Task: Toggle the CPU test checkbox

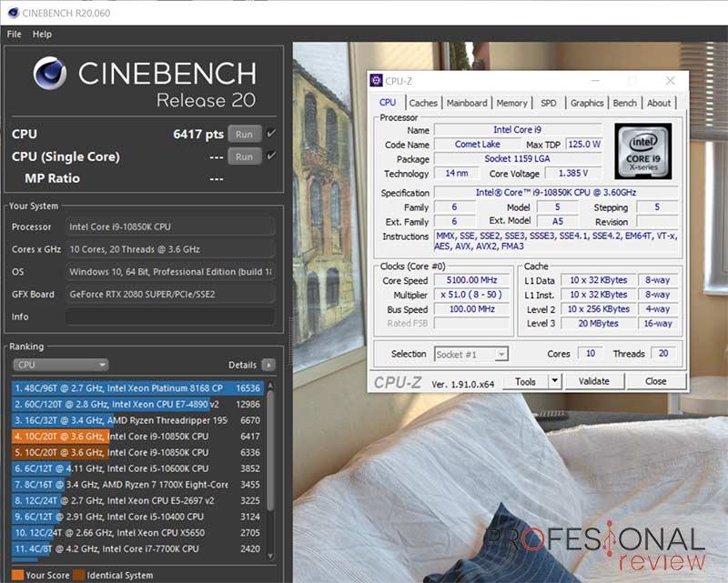Action: click(x=271, y=134)
